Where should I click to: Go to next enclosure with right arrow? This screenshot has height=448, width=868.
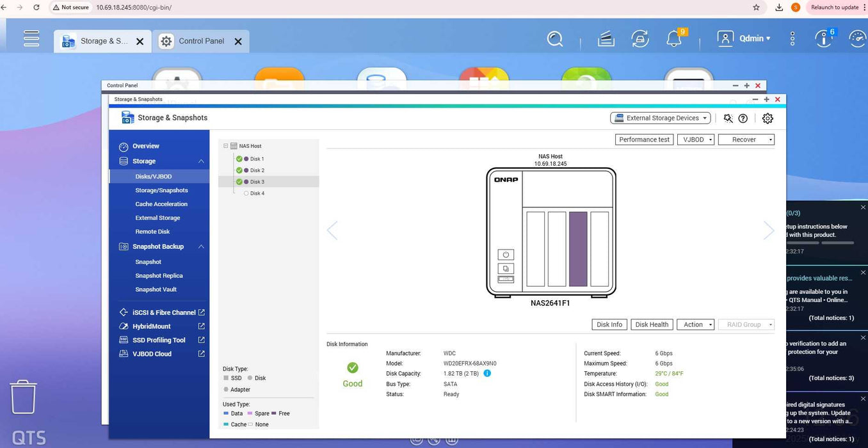click(769, 230)
